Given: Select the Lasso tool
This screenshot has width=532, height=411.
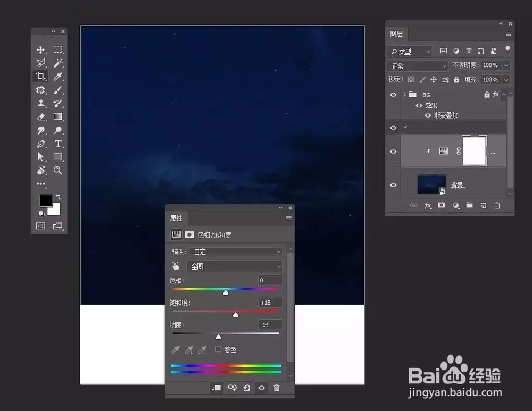Looking at the screenshot, I should 40,63.
